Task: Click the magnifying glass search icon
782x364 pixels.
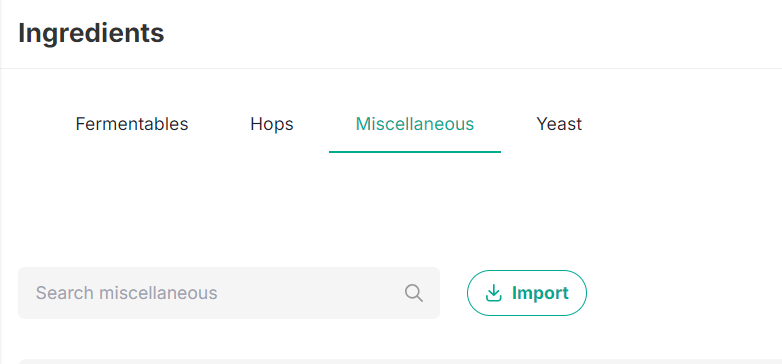Action: (x=413, y=293)
